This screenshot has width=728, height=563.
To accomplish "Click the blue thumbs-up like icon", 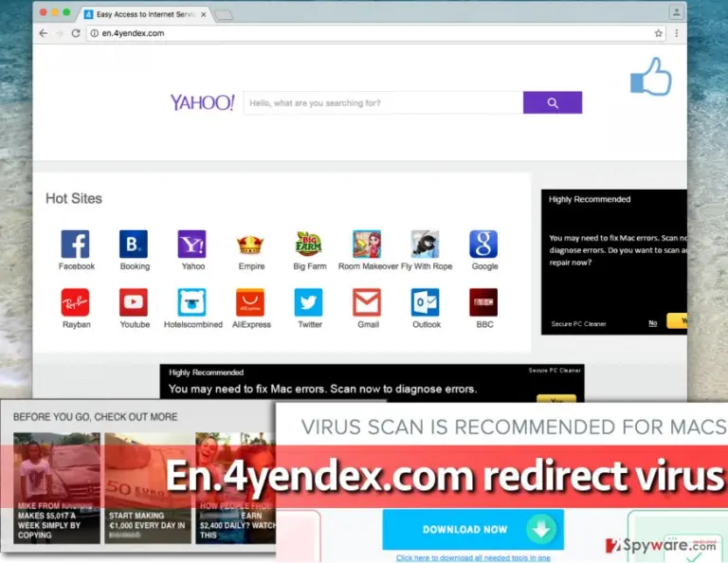I will (x=651, y=77).
